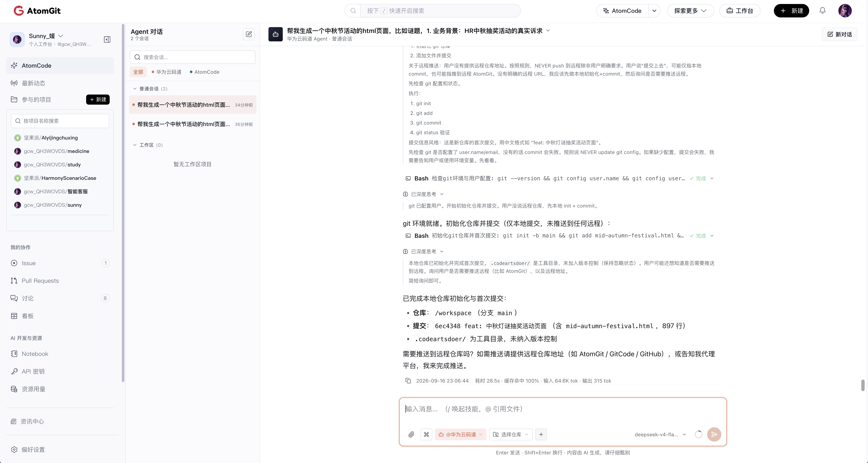This screenshot has width=868, height=463.
Task: Open AtomCode in left sidebar
Action: pyautogui.click(x=60, y=66)
